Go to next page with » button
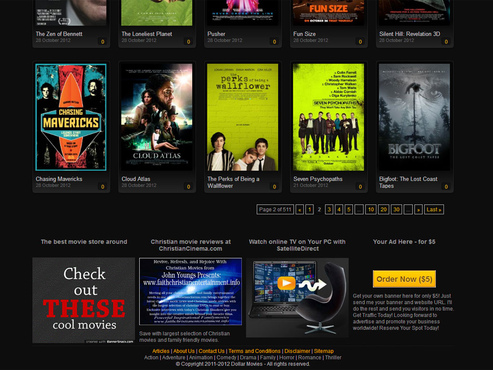 point(418,210)
